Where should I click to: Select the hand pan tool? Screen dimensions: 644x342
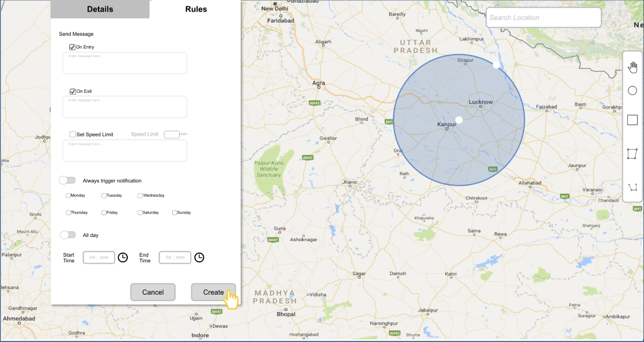pyautogui.click(x=632, y=66)
